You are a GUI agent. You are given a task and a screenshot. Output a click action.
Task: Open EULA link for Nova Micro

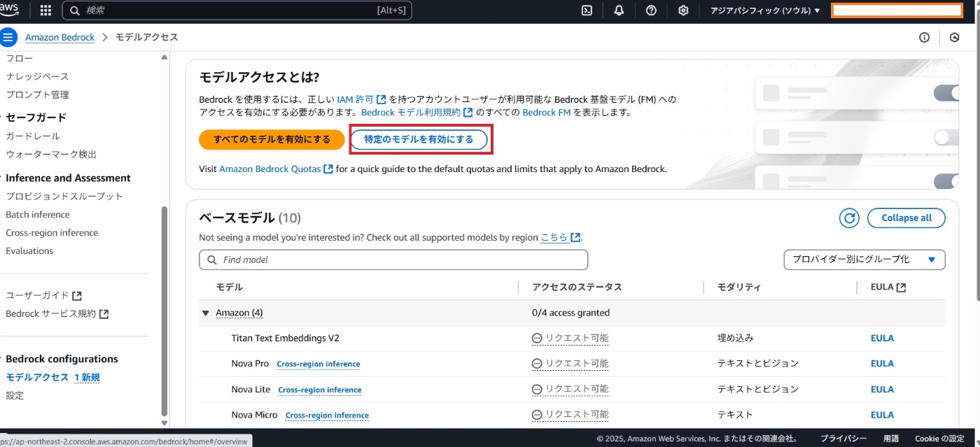point(882,415)
